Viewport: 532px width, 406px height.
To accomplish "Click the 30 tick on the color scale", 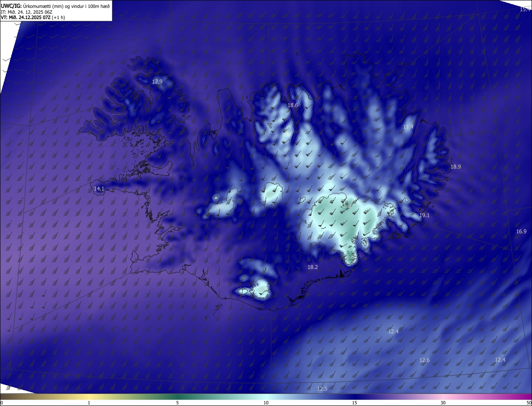I will pyautogui.click(x=443, y=403).
